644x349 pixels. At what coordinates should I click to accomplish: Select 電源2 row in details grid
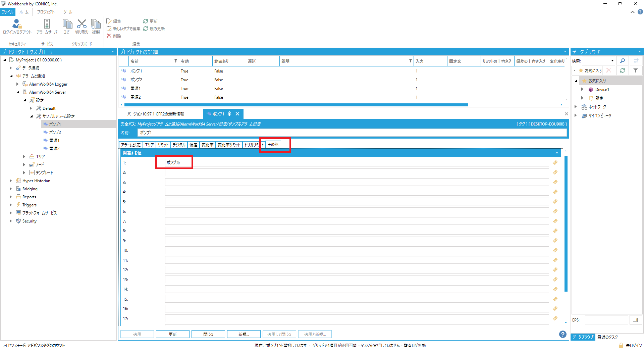342,97
